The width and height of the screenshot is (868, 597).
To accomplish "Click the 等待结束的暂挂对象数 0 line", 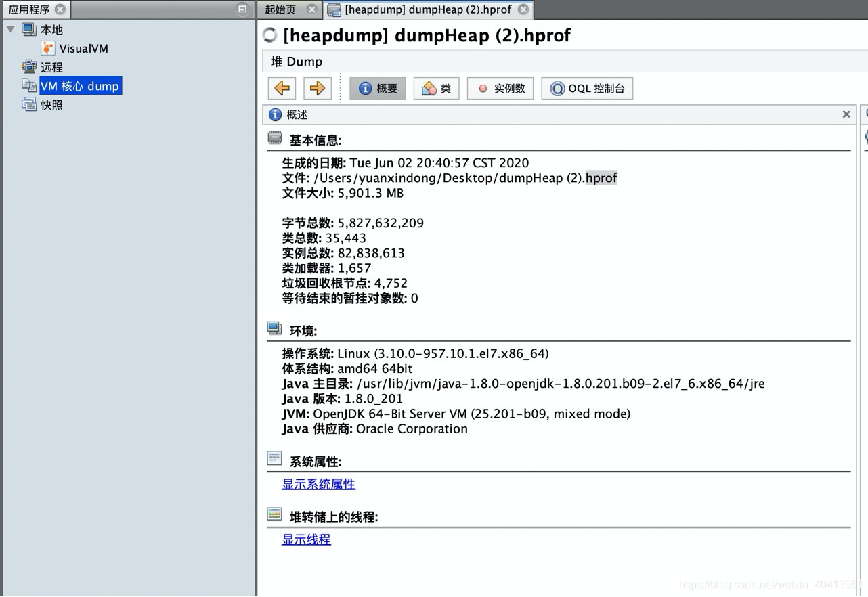I will pos(350,298).
